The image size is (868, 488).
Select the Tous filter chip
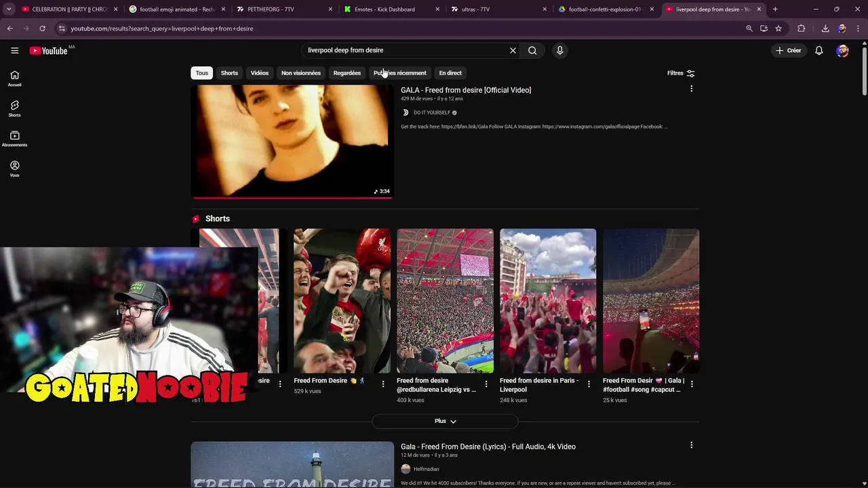pyautogui.click(x=202, y=73)
